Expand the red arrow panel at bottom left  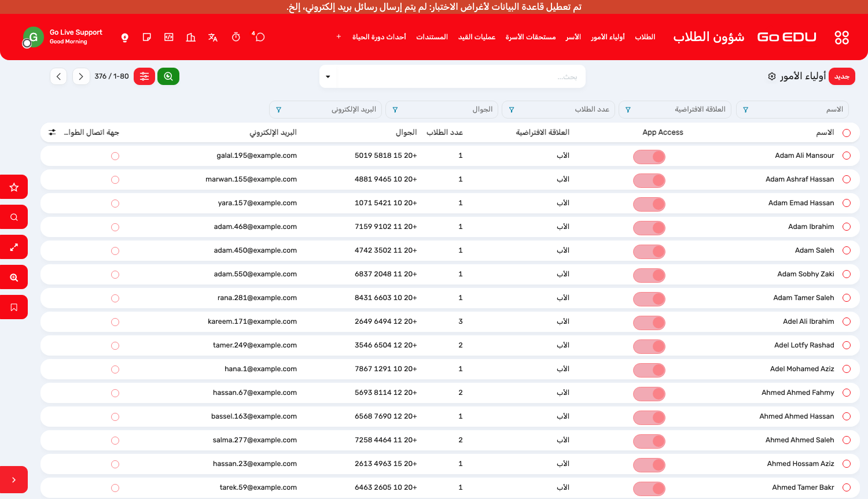[14, 480]
